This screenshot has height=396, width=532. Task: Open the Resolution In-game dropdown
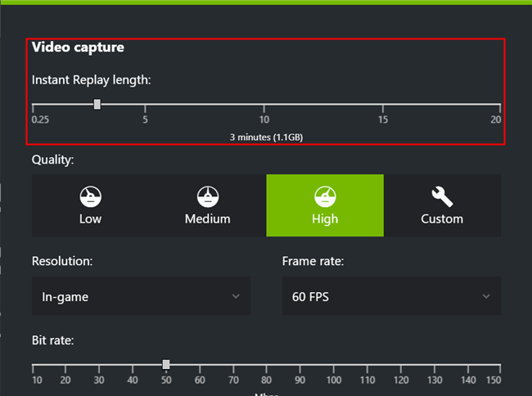click(x=141, y=296)
